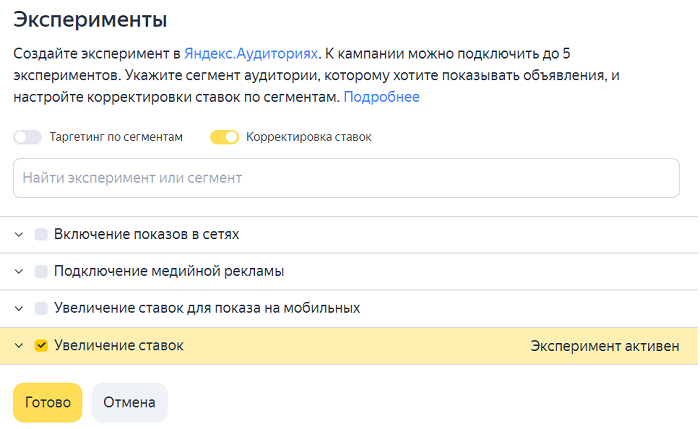The width and height of the screenshot is (700, 429).
Task: Click the Эксперимент активен status text
Action: [605, 346]
